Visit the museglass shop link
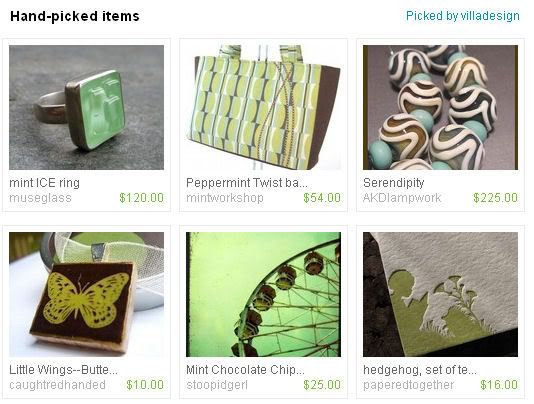 (41, 198)
